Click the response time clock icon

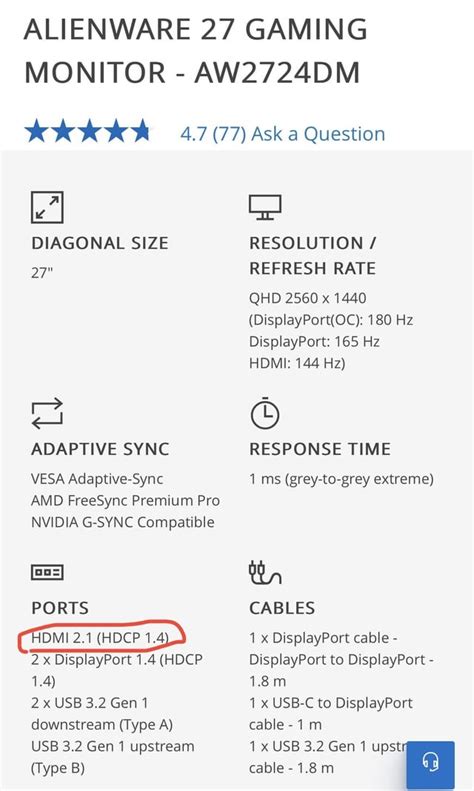(265, 413)
